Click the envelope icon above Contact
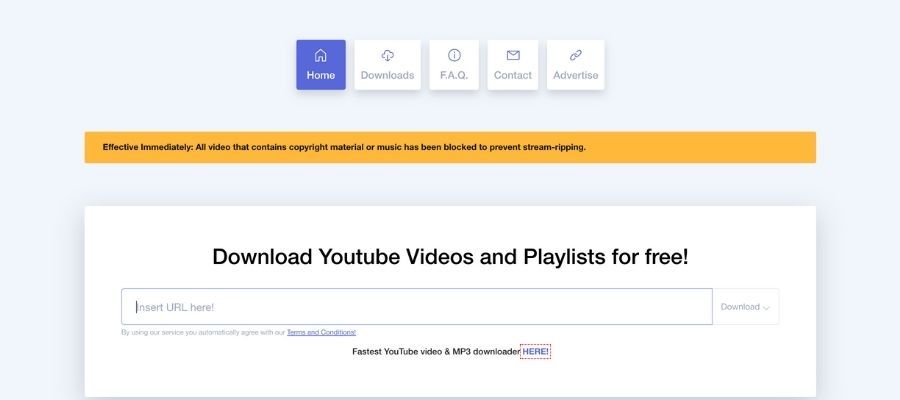The image size is (900, 400). [513, 55]
